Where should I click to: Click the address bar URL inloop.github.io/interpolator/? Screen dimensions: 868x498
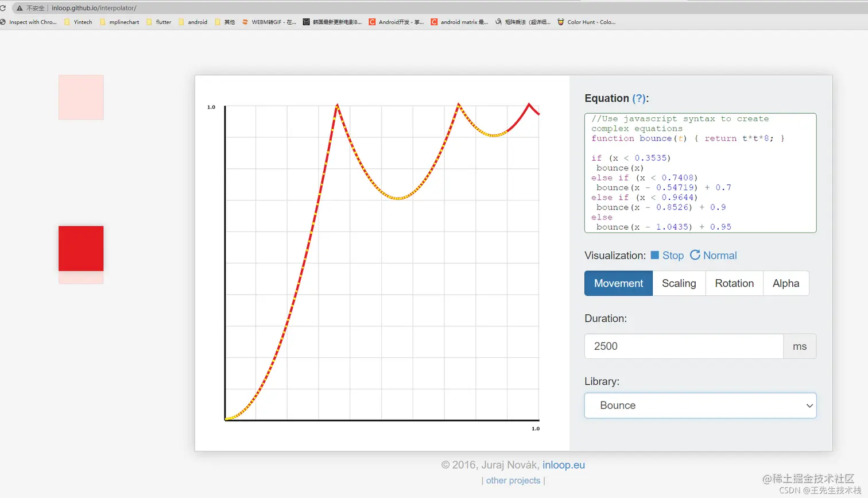pyautogui.click(x=94, y=8)
